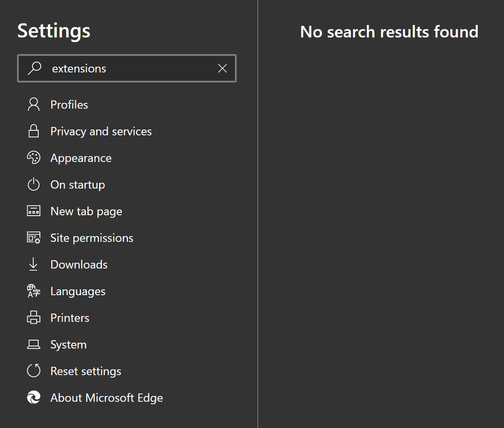
Task: Open About Microsoft Edge
Action: [x=107, y=398]
